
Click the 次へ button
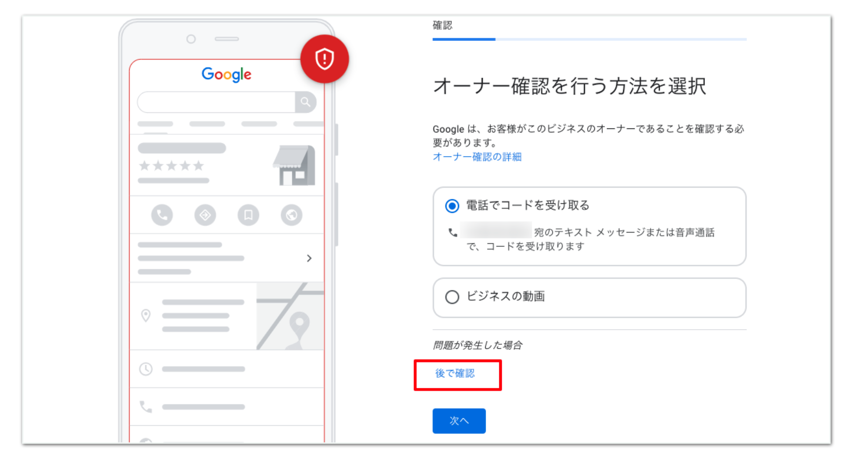pyautogui.click(x=459, y=421)
